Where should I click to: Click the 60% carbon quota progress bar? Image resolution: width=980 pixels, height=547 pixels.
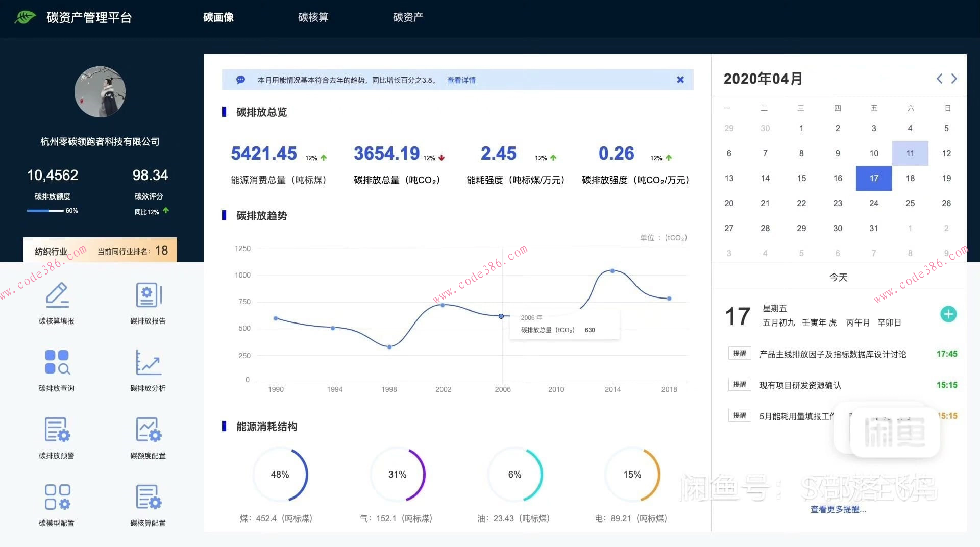tap(46, 210)
